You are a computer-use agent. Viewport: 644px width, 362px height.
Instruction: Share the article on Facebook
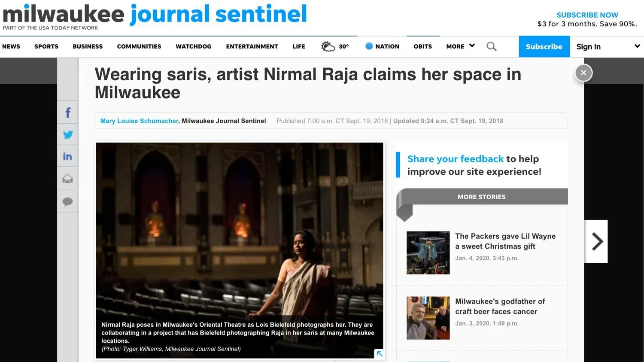coord(67,112)
